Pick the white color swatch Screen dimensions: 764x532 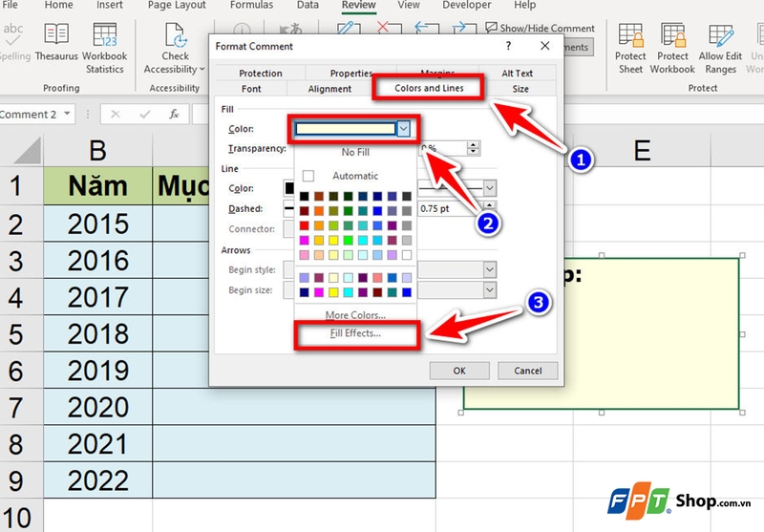(x=407, y=255)
